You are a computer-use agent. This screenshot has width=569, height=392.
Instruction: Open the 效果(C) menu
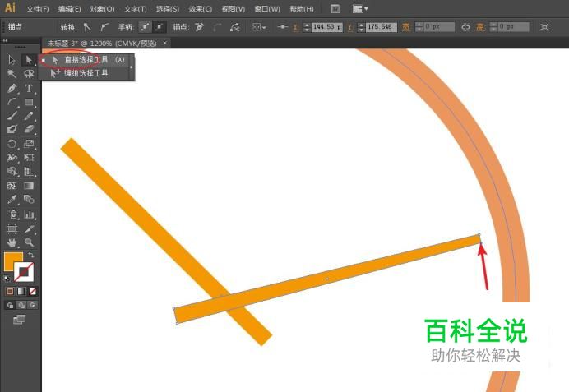point(201,9)
